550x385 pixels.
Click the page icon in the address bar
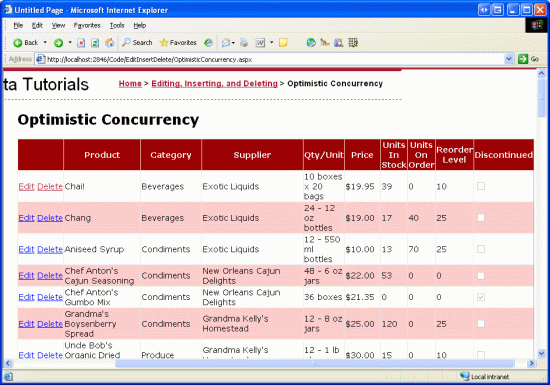pos(41,59)
